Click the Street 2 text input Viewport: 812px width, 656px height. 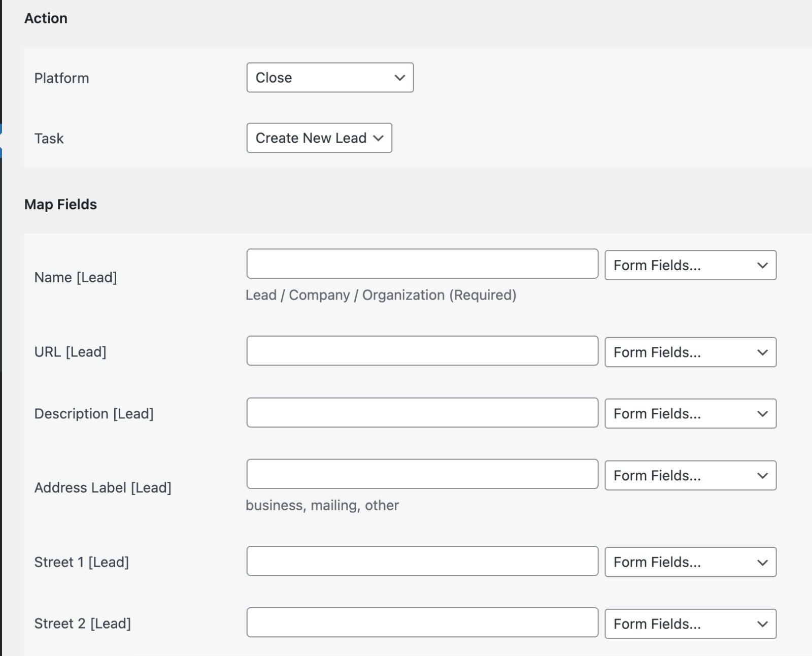(422, 622)
